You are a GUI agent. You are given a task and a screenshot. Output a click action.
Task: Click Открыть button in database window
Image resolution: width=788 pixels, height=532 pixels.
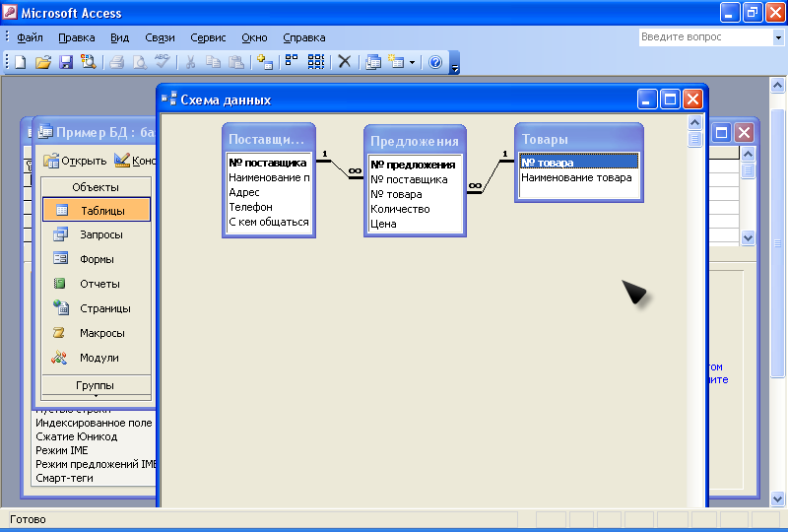click(x=75, y=161)
